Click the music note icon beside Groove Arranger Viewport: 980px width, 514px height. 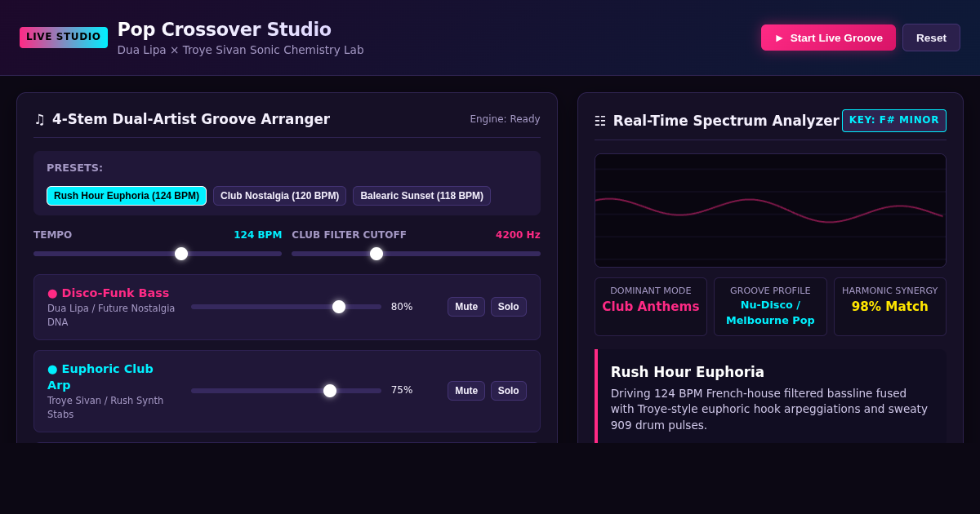39,119
